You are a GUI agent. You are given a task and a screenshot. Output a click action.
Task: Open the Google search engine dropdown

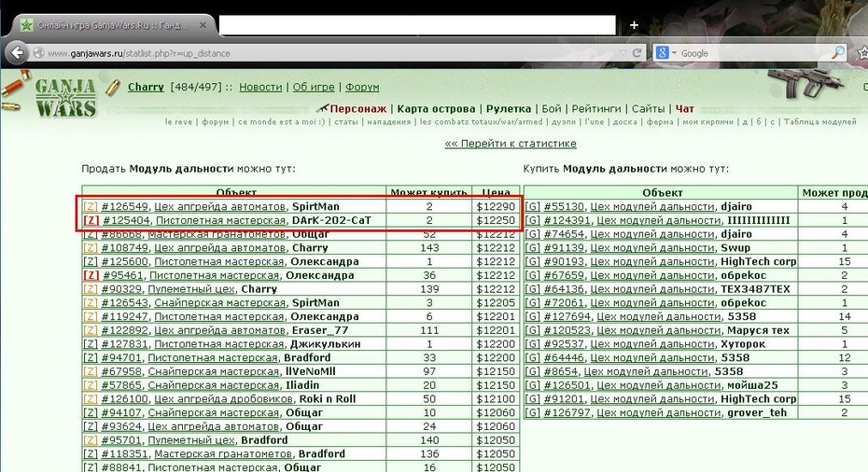pyautogui.click(x=666, y=53)
